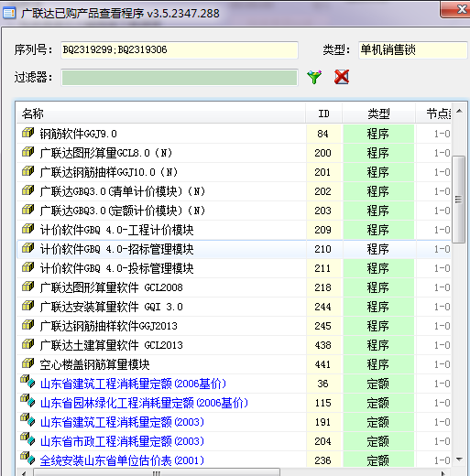Close the 广联达已购产品查看程序 window
Viewport: 470px width, 476px height.
point(456,10)
